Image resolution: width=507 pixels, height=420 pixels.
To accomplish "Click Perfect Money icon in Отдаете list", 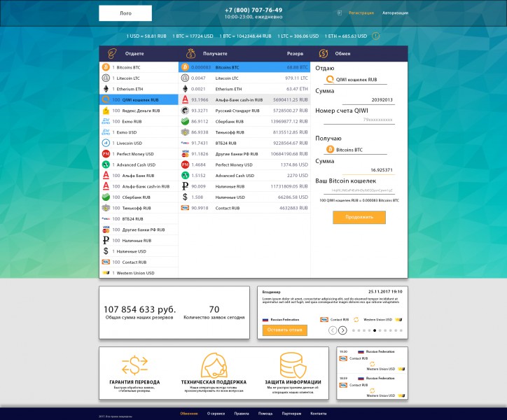I will [106, 154].
